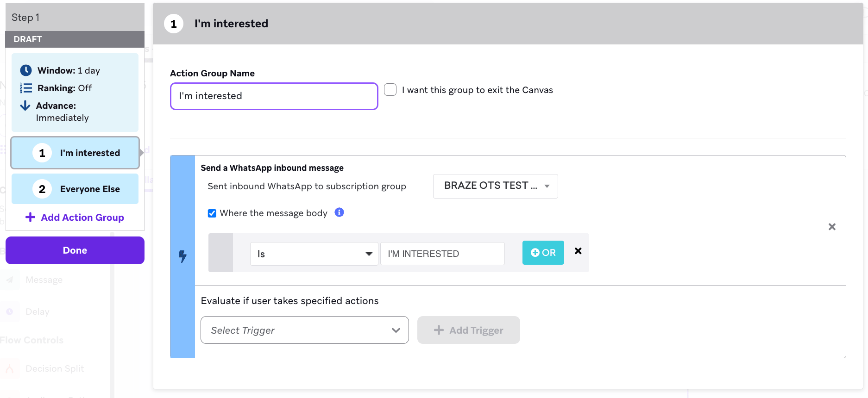Click the Window clock icon
The height and width of the screenshot is (398, 868).
click(26, 70)
